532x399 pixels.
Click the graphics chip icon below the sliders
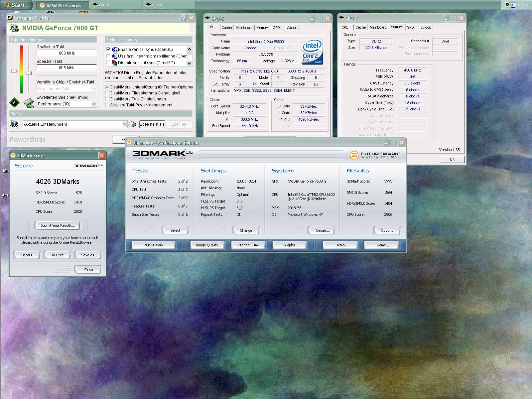[x=14, y=103]
